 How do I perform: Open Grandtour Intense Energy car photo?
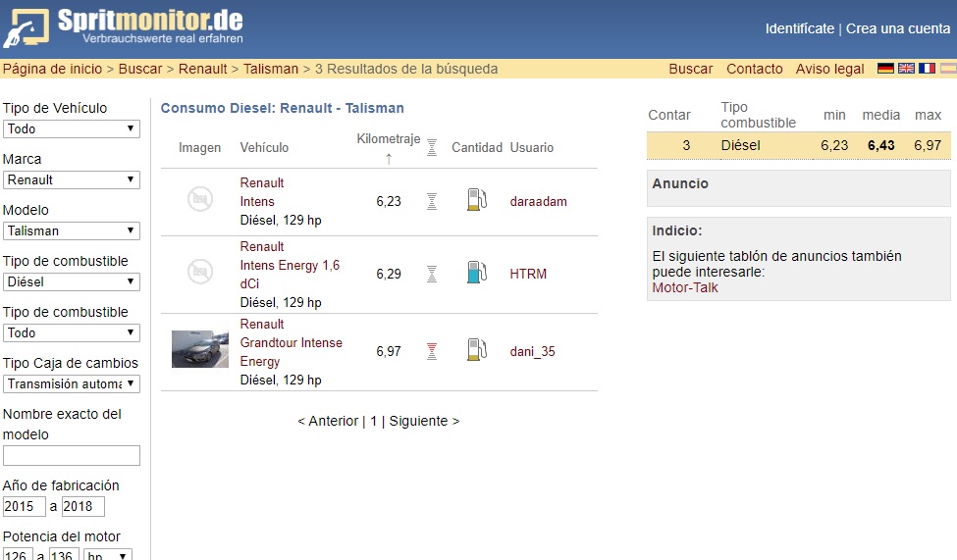[x=200, y=349]
